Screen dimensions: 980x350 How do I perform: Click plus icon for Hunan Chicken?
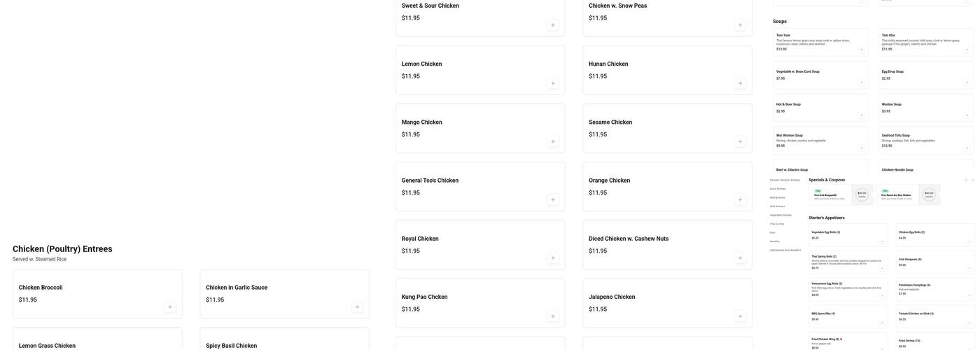point(740,83)
